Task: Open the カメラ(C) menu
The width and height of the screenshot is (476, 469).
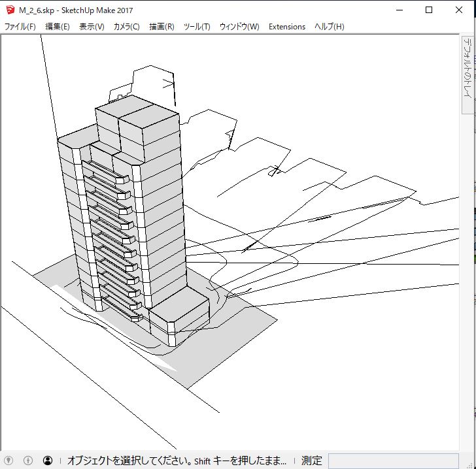Action: 126,27
